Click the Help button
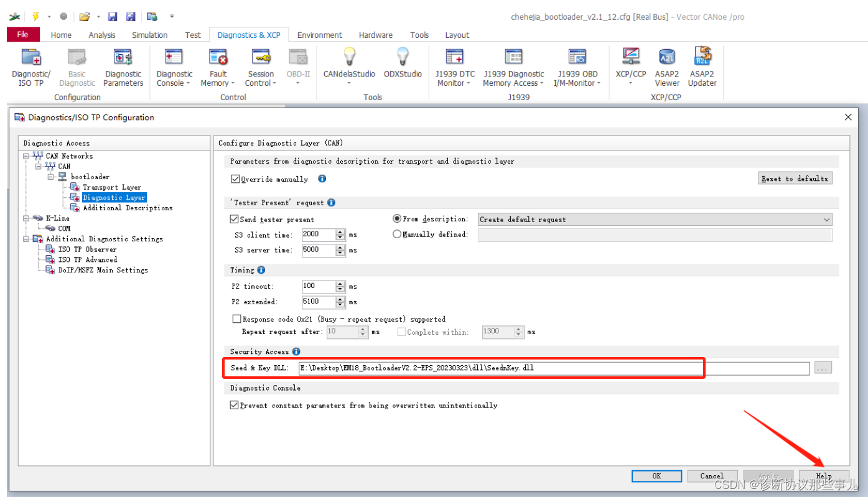The height and width of the screenshot is (497, 868). click(x=824, y=476)
